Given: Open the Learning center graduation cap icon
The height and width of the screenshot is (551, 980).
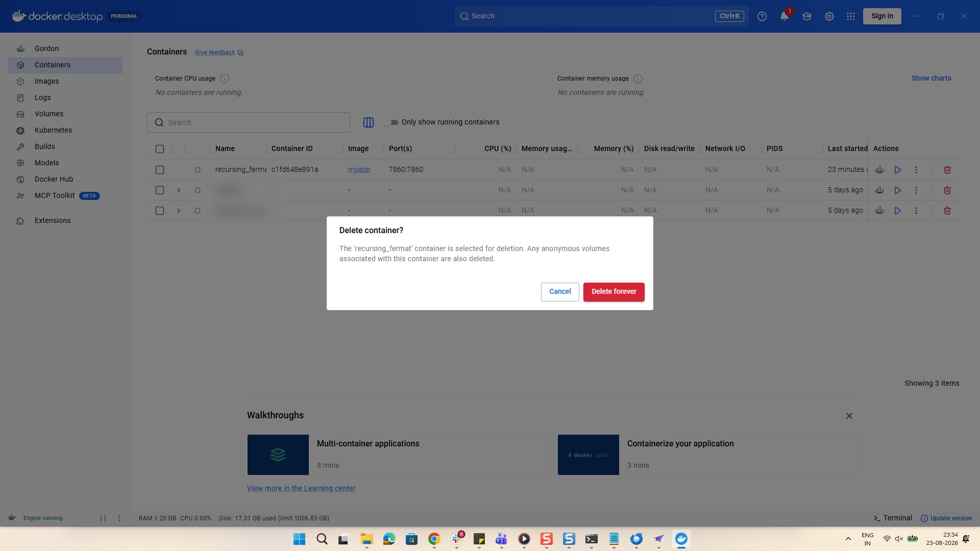Looking at the screenshot, I should (x=807, y=16).
